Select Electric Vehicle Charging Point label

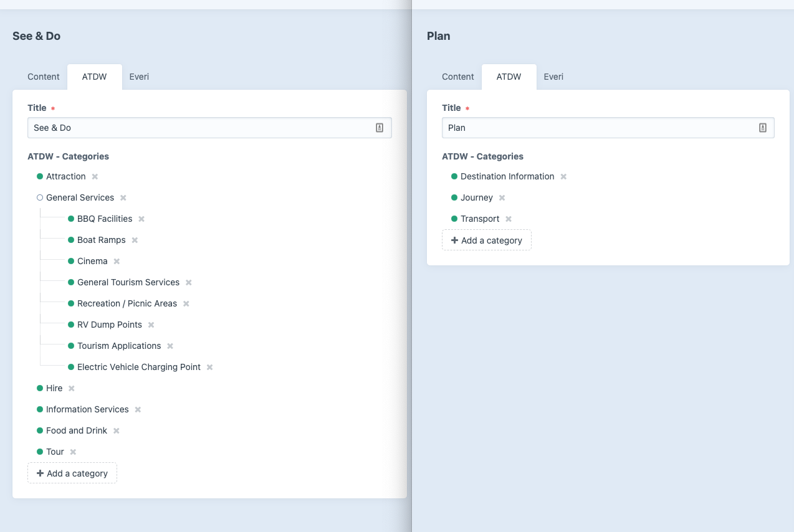point(139,367)
